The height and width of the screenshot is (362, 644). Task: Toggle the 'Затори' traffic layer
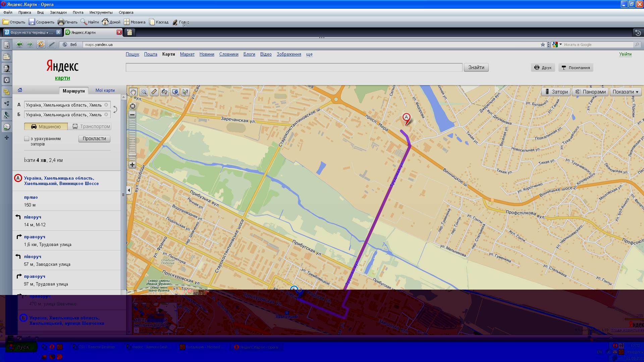click(556, 92)
